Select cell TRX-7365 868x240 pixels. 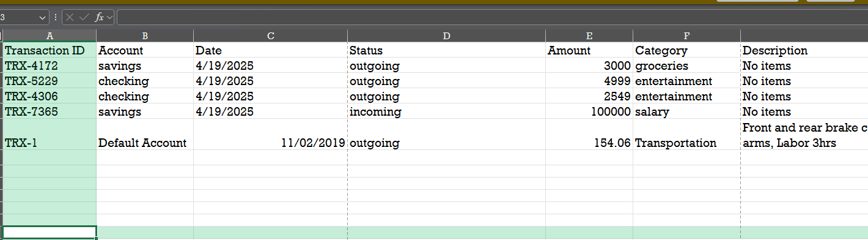pos(50,111)
